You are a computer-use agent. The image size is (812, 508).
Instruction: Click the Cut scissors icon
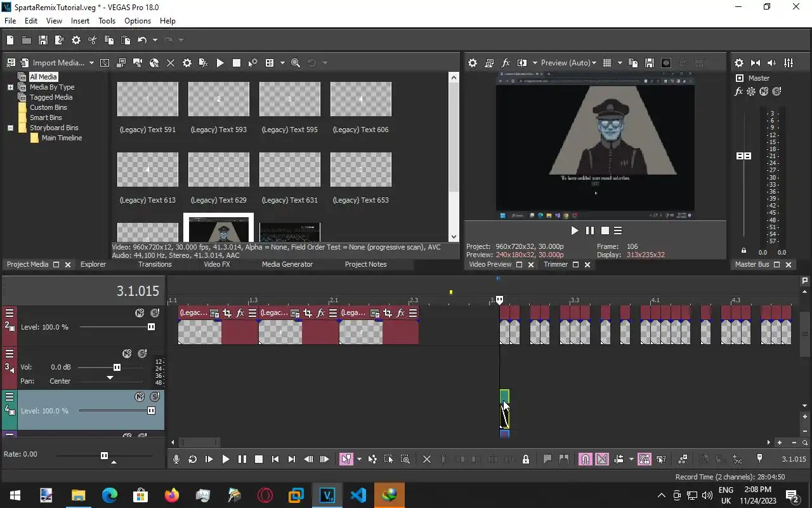tap(93, 40)
